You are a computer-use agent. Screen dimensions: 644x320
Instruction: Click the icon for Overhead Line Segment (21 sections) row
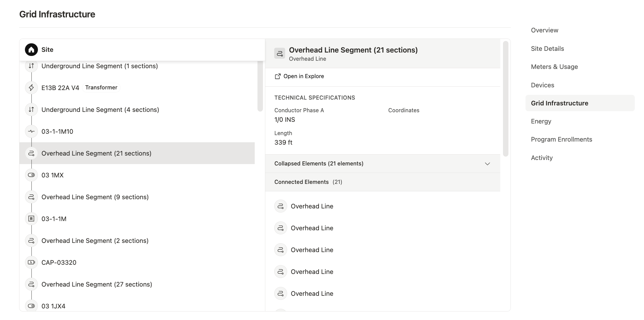(x=31, y=153)
